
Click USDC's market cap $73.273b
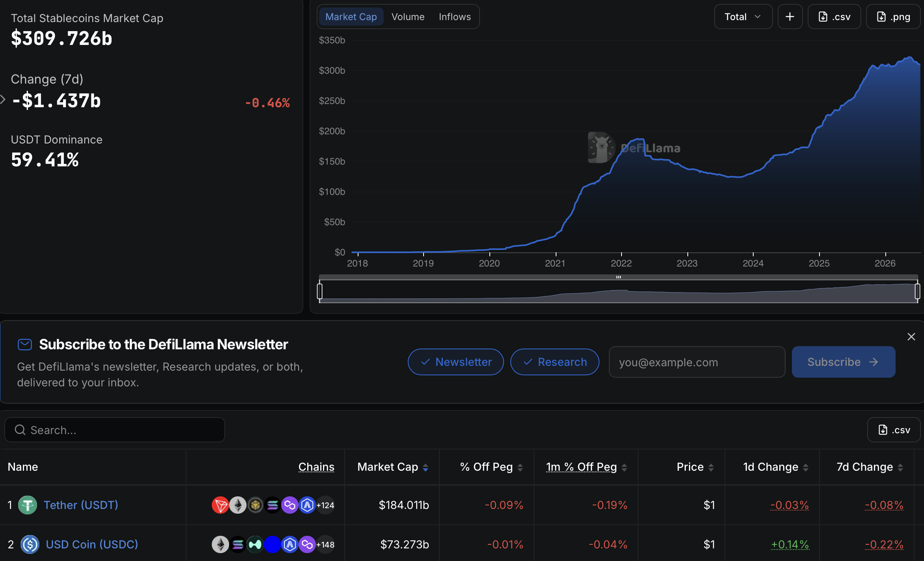[405, 544]
